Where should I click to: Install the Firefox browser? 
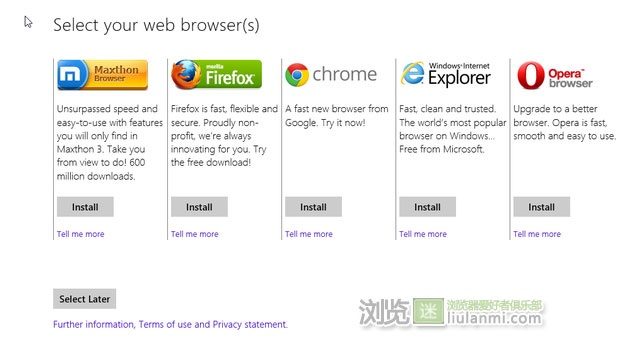[199, 207]
